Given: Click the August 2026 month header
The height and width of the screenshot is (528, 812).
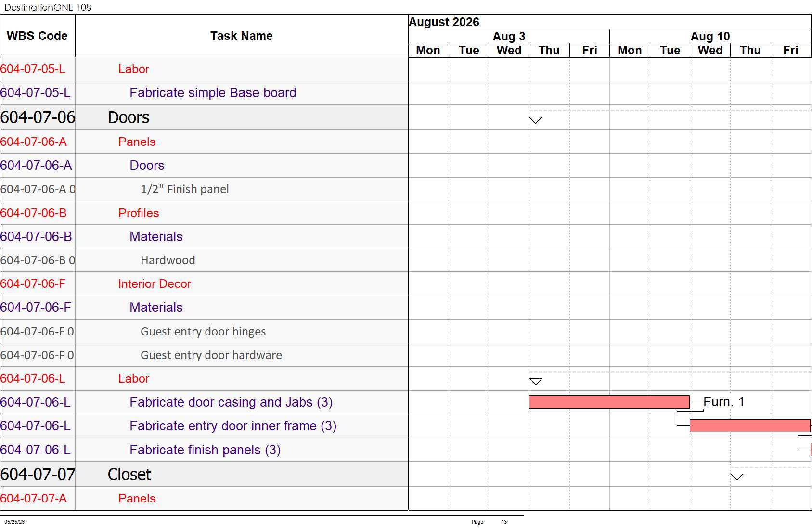Looking at the screenshot, I should [x=444, y=22].
